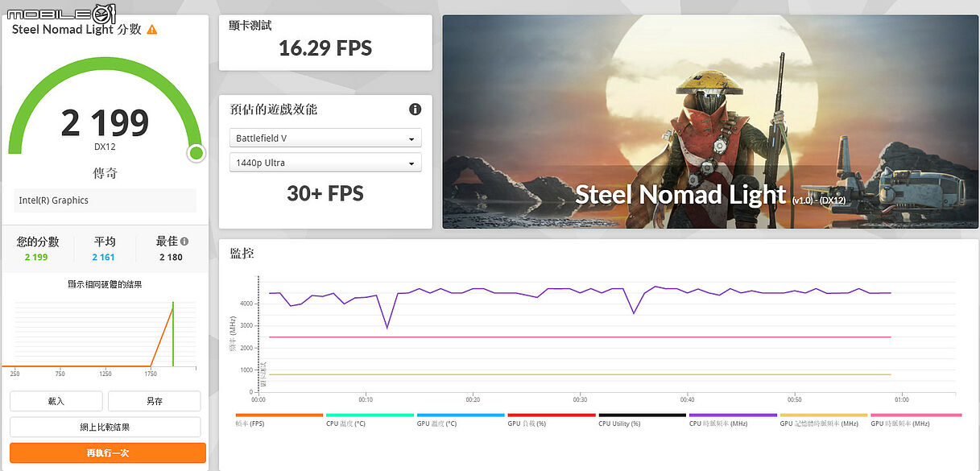Click the 載入 button
The image size is (980, 471).
pos(56,401)
